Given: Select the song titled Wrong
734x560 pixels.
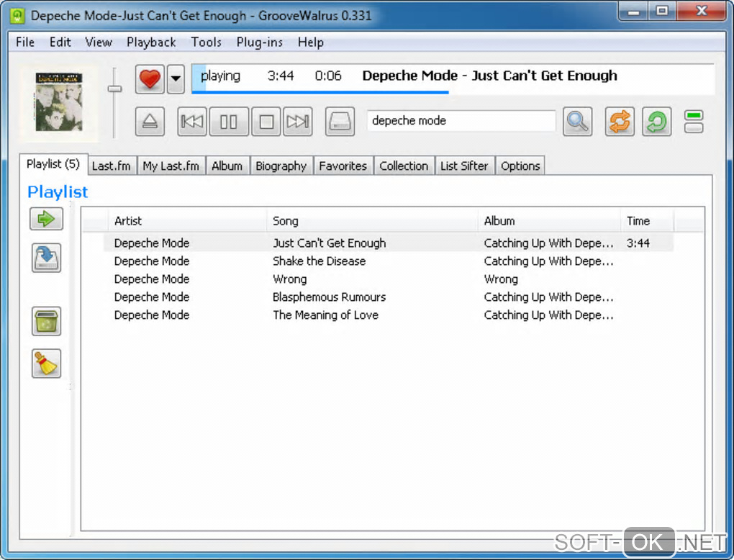Looking at the screenshot, I should point(388,279).
